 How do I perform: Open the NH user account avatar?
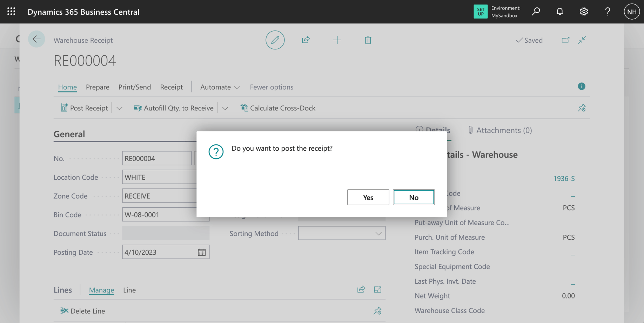coord(632,12)
